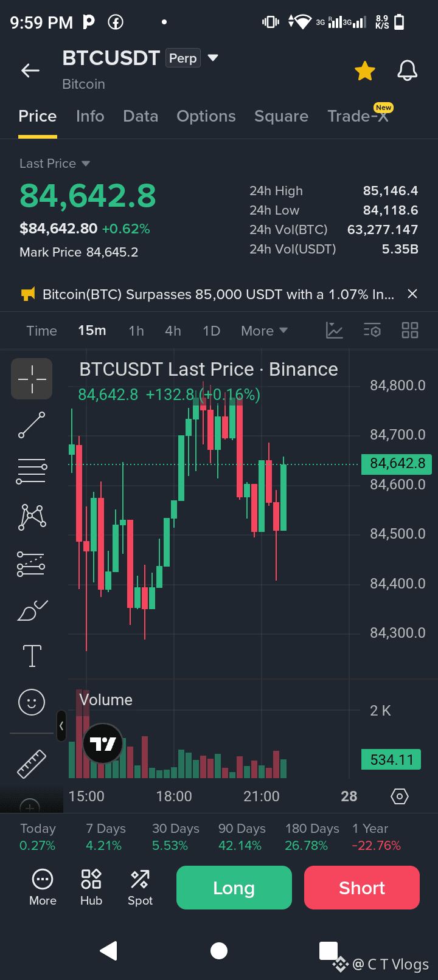Dismiss the Bitcoin news banner
Screen dimensions: 438x980
tap(412, 294)
